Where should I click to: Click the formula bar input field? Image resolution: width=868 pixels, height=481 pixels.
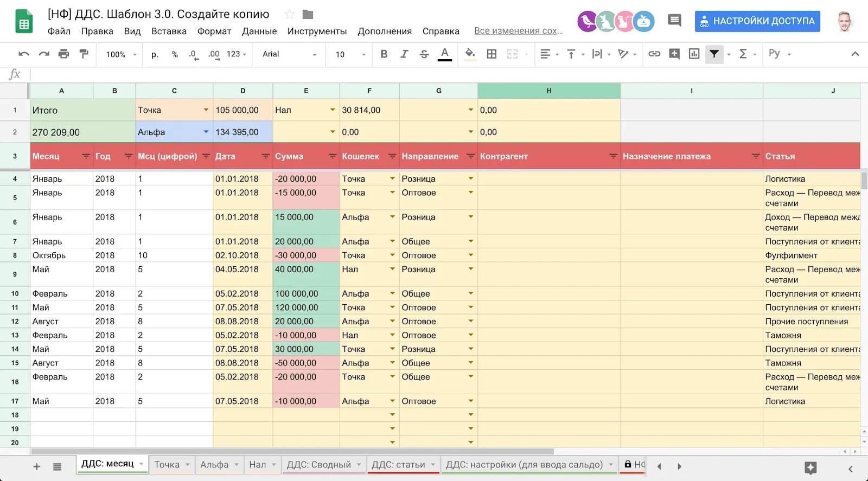434,74
